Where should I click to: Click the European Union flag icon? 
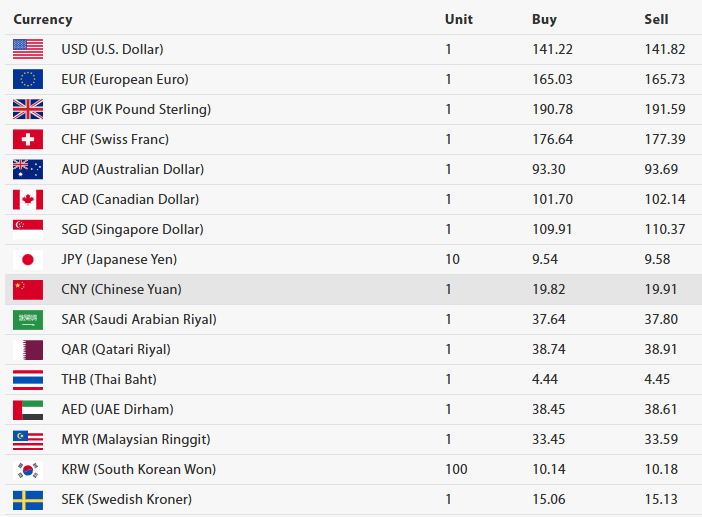point(28,79)
